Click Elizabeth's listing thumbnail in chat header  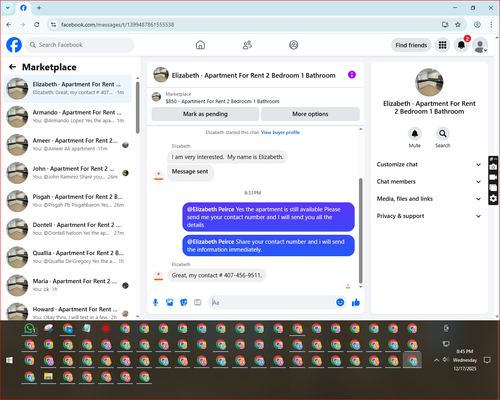pos(161,75)
